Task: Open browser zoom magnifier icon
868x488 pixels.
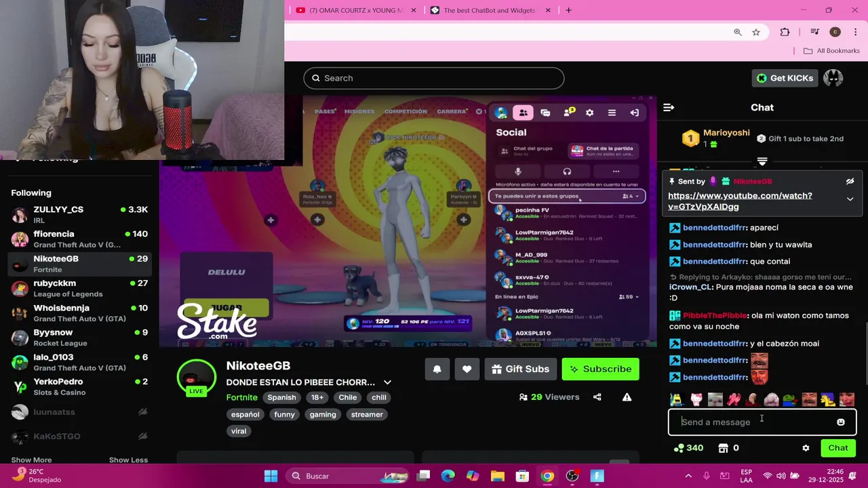Action: (738, 32)
